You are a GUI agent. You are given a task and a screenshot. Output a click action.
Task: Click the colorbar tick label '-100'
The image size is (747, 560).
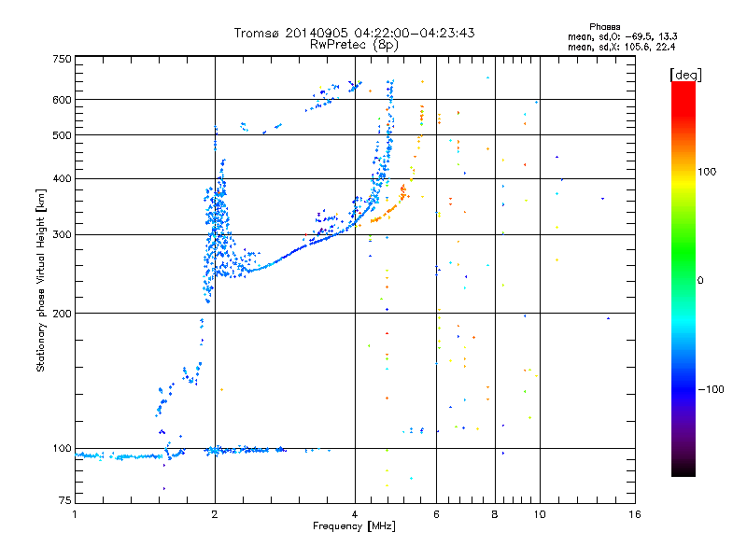(711, 389)
